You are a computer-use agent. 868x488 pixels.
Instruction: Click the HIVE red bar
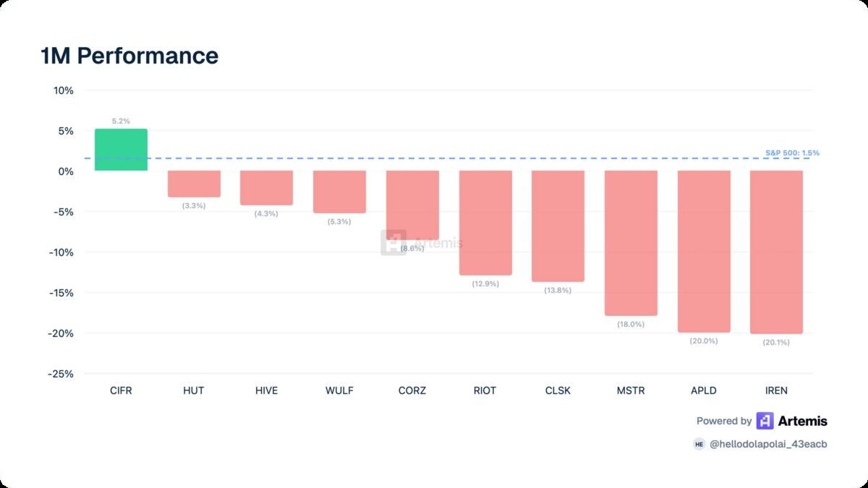pyautogui.click(x=266, y=188)
